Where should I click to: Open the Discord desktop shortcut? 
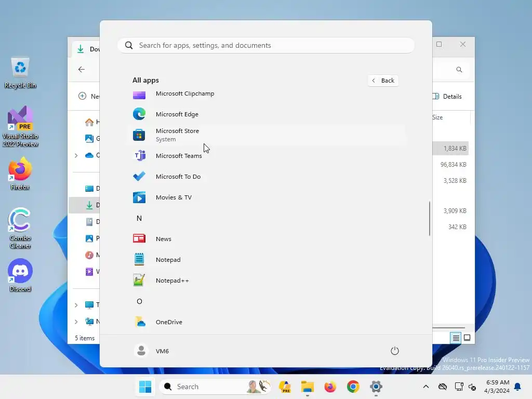coord(20,275)
